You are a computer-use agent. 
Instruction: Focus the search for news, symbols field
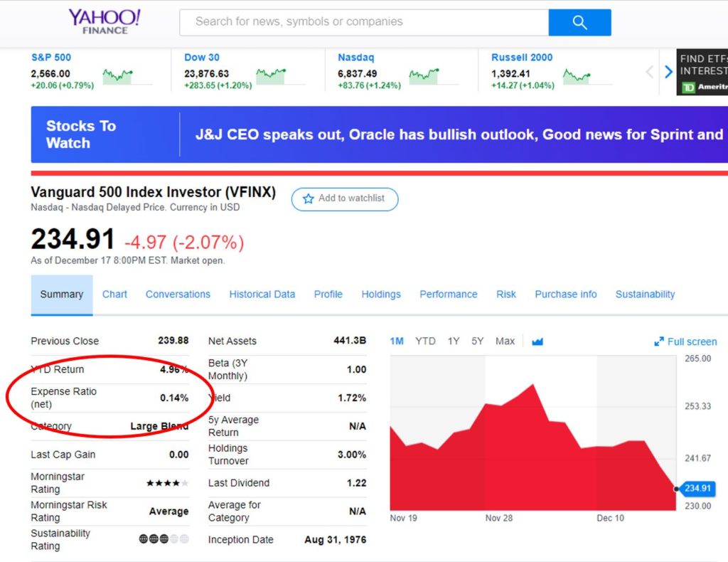[x=364, y=22]
